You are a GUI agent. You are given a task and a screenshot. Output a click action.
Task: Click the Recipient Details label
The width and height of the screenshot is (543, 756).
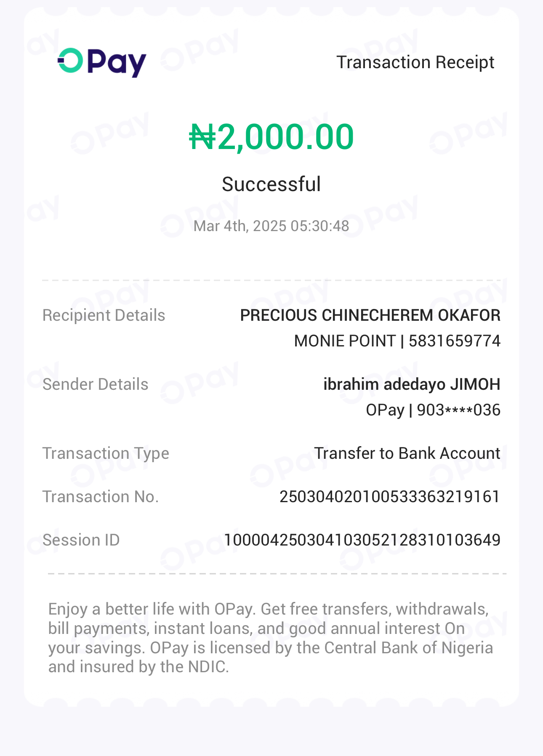[104, 315]
